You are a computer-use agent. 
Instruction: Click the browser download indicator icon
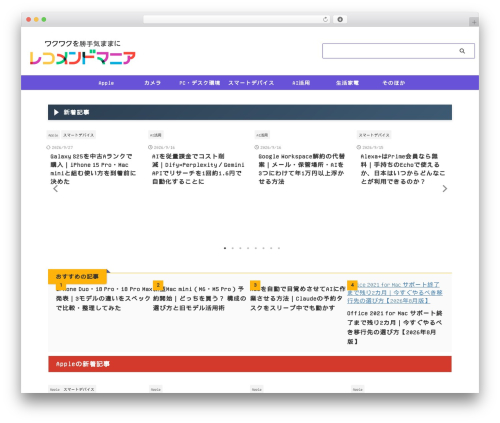[340, 19]
